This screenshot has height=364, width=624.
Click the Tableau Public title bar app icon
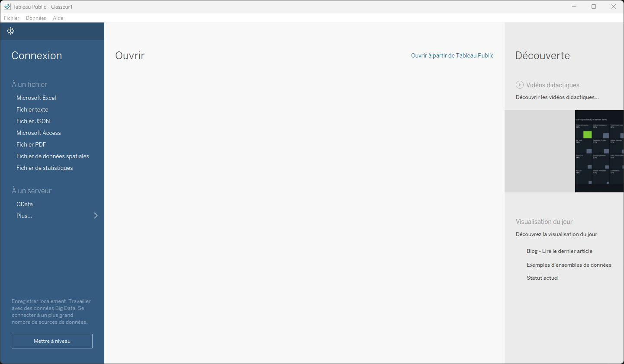(7, 6)
